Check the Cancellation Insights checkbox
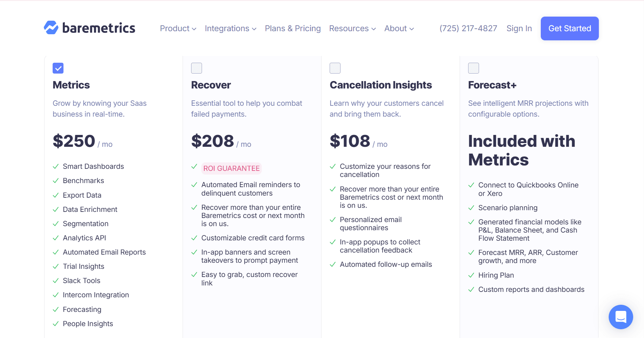The width and height of the screenshot is (644, 338). [x=335, y=68]
